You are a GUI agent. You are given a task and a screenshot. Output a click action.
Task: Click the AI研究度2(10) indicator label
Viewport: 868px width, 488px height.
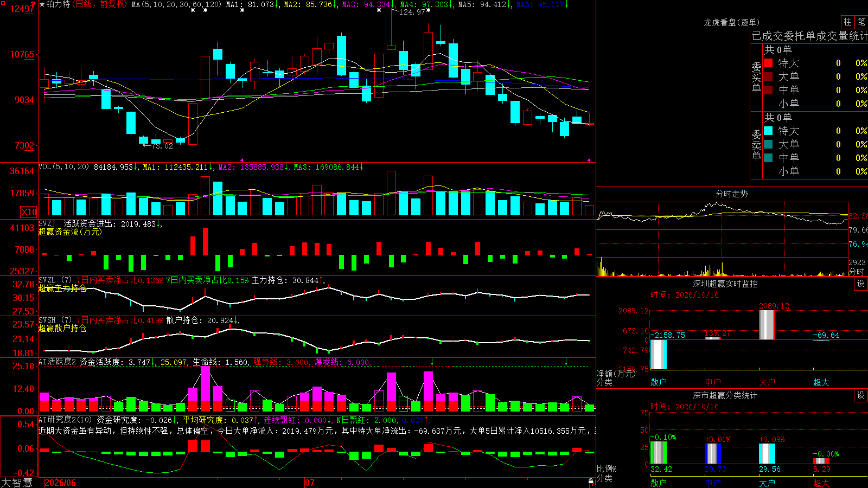(65, 420)
